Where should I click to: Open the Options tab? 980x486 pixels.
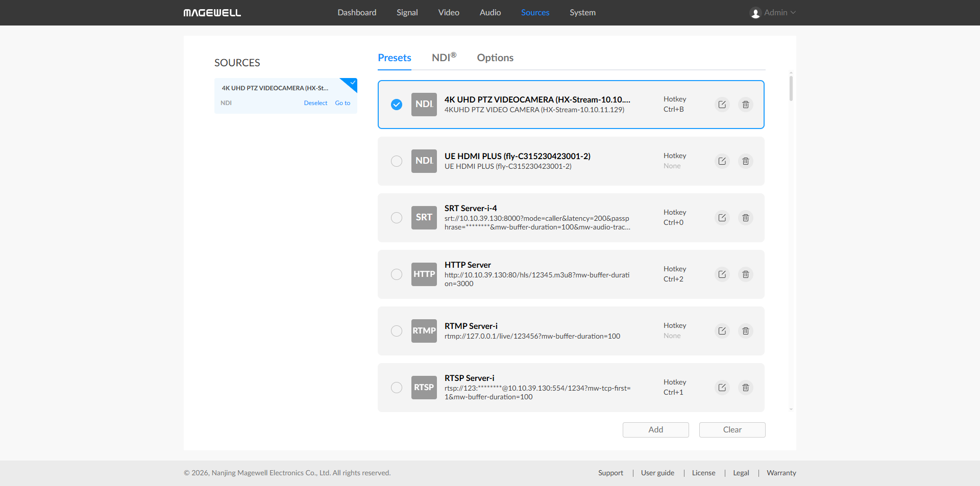(x=495, y=58)
